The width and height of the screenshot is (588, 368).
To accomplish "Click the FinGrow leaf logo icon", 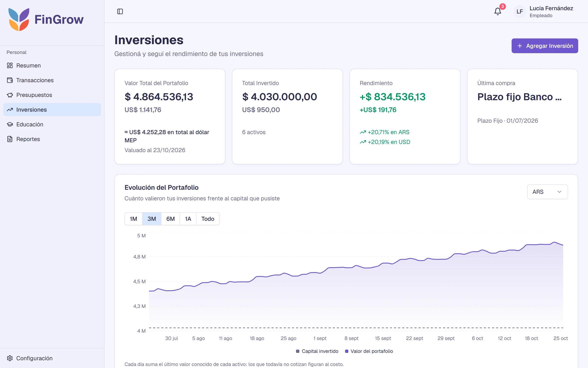I will [x=19, y=19].
